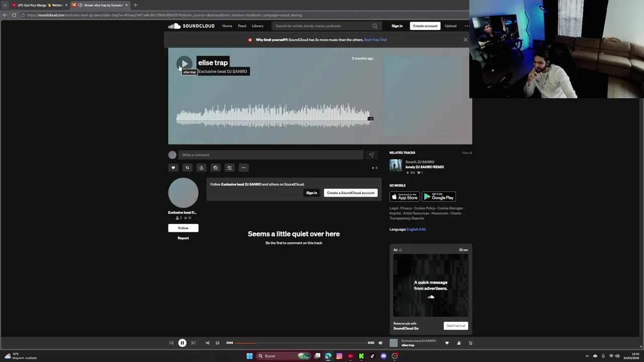The width and height of the screenshot is (644, 362).
Task: Follow artist icon in player bar
Action: 459,343
